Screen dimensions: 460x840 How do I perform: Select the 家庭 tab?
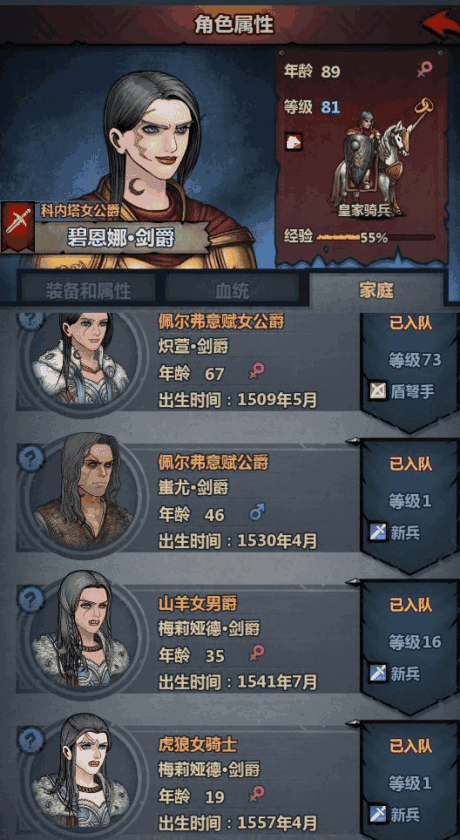pyautogui.click(x=376, y=290)
